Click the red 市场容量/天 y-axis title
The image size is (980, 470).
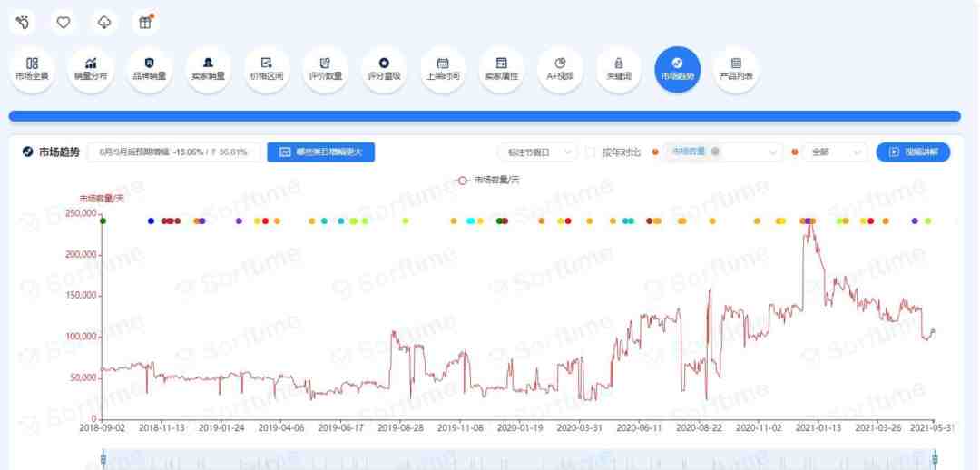[x=102, y=198]
